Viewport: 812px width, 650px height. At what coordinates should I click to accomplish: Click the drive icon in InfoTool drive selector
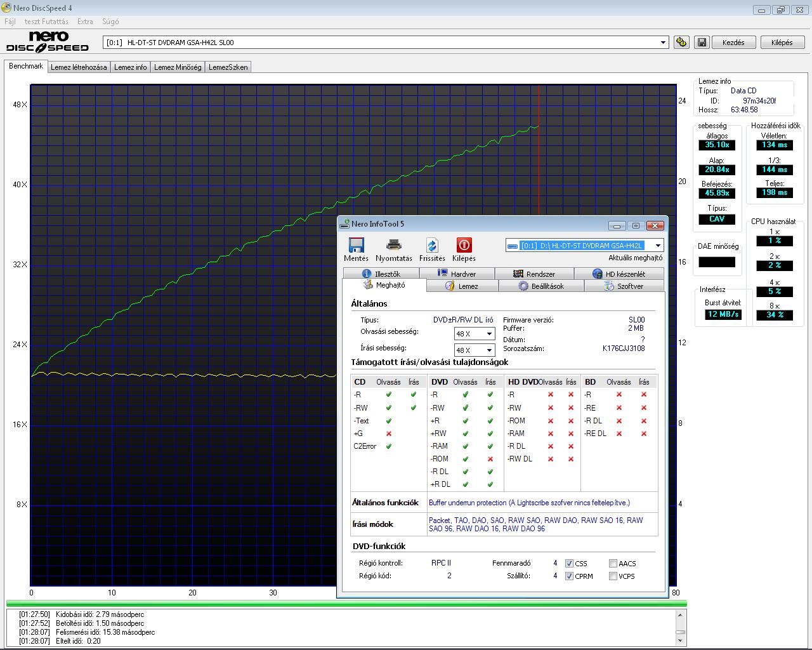[513, 246]
